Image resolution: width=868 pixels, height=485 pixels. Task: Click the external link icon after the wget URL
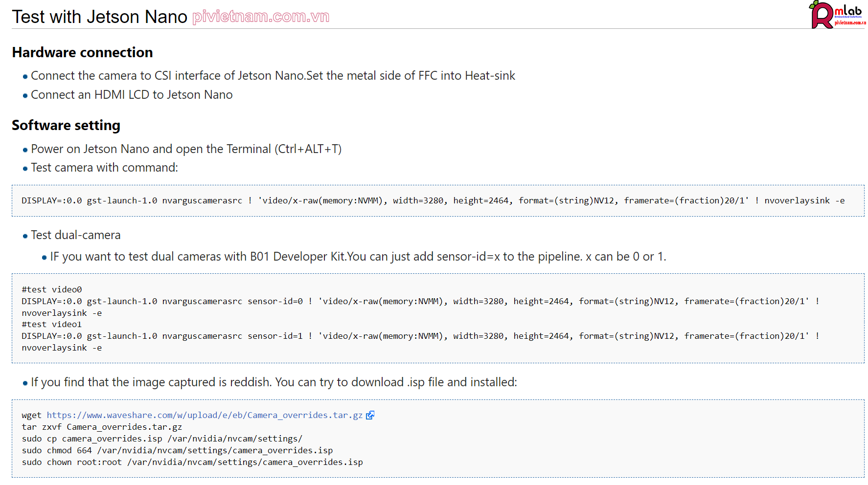click(370, 415)
